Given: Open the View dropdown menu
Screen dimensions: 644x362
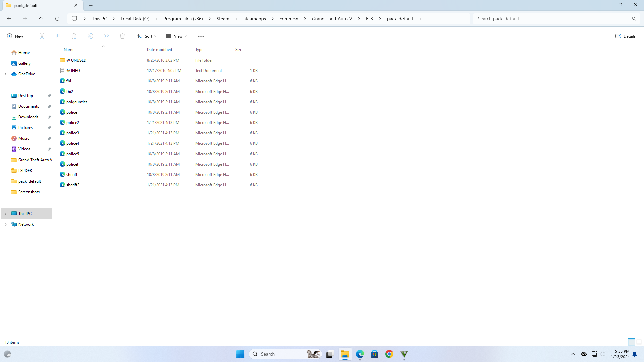Looking at the screenshot, I should point(176,36).
